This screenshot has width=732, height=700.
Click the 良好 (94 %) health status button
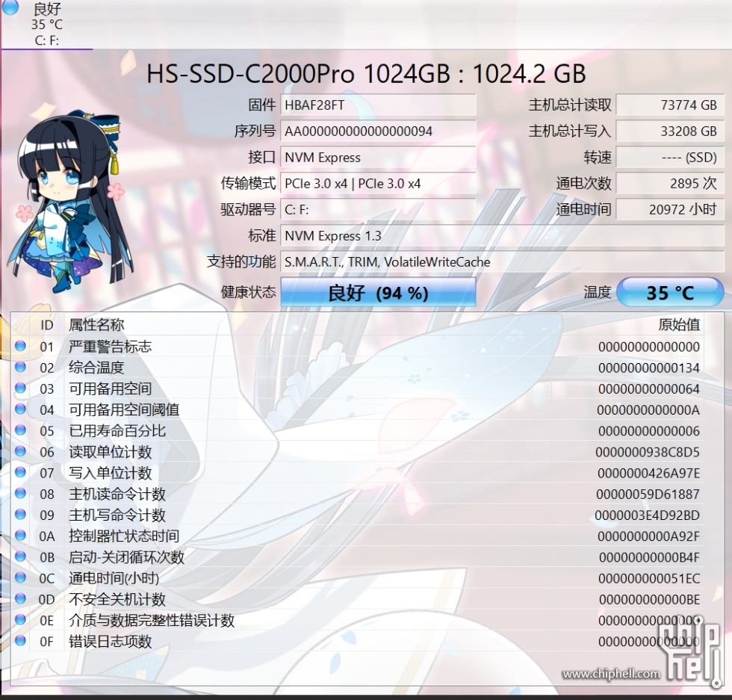(378, 292)
